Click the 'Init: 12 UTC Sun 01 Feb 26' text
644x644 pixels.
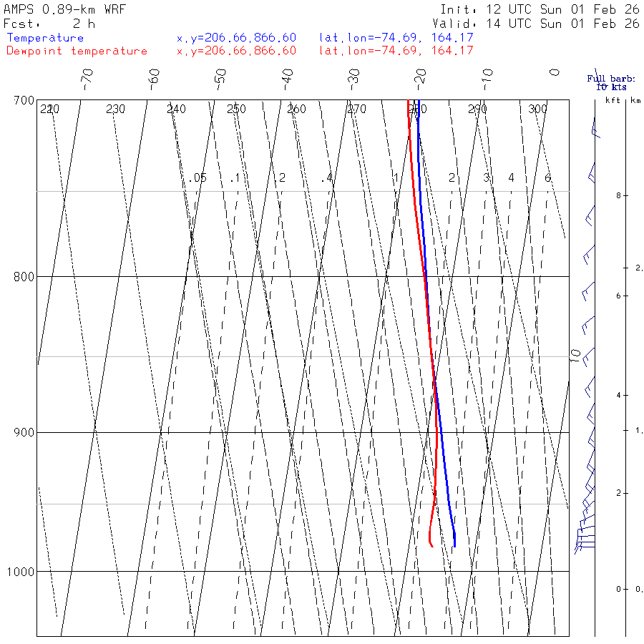540,9
